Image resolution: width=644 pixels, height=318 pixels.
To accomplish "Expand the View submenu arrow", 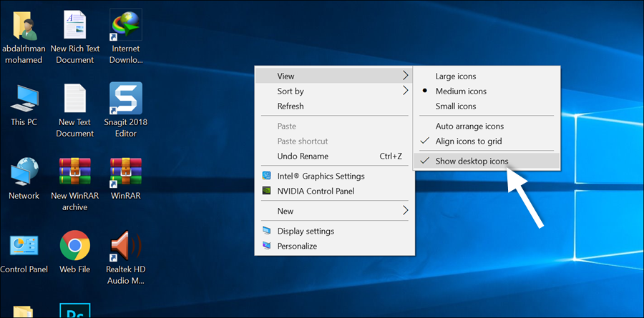I will [405, 76].
